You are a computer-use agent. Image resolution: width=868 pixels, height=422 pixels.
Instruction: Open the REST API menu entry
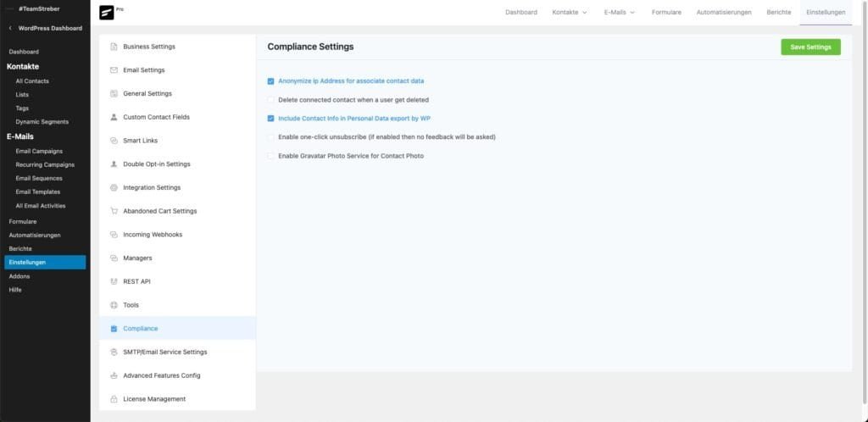177,281
